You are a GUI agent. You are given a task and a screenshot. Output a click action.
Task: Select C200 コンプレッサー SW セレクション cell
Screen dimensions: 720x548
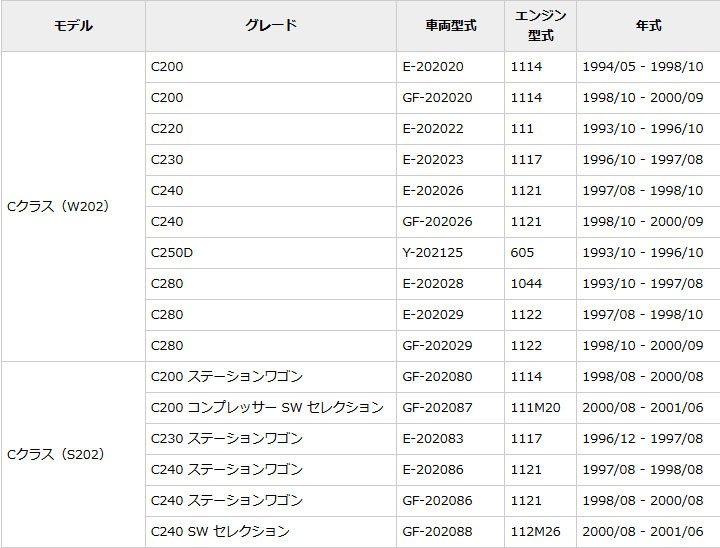(x=271, y=408)
